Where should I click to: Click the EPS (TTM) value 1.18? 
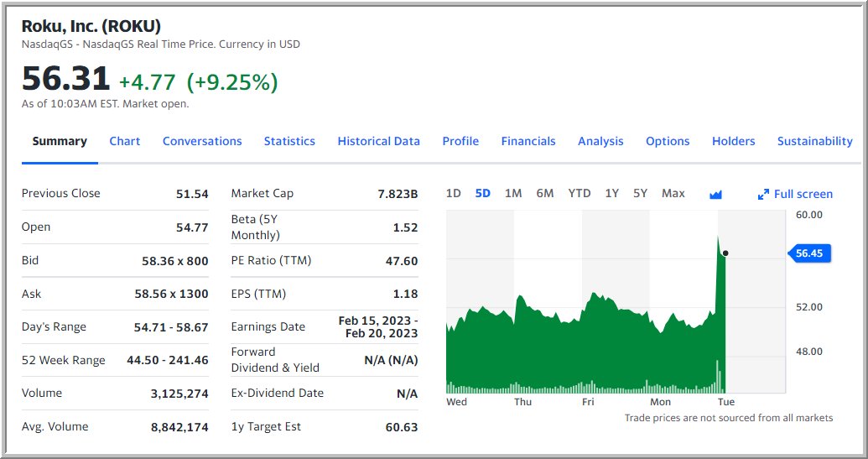click(x=405, y=294)
